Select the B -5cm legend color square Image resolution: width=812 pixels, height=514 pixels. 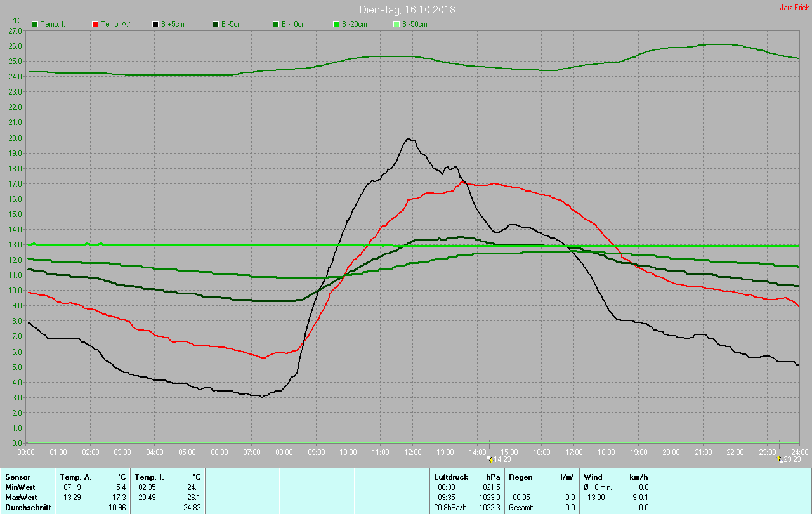click(x=216, y=24)
